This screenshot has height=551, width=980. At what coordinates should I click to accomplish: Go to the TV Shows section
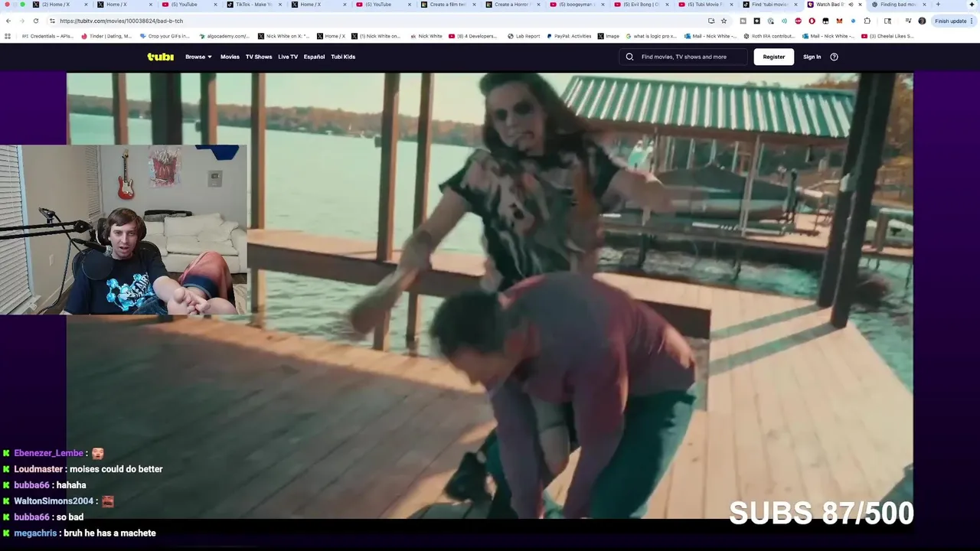click(259, 57)
